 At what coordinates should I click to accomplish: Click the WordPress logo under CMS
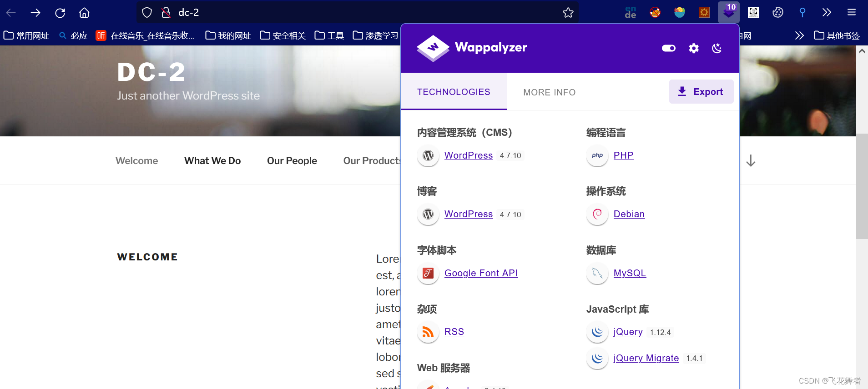[428, 155]
